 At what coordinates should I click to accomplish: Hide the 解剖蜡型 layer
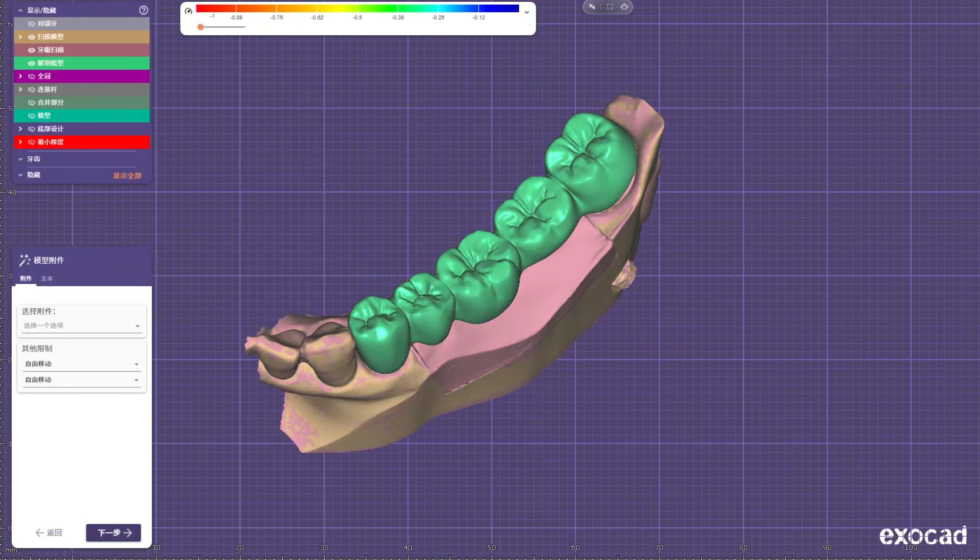(x=31, y=63)
